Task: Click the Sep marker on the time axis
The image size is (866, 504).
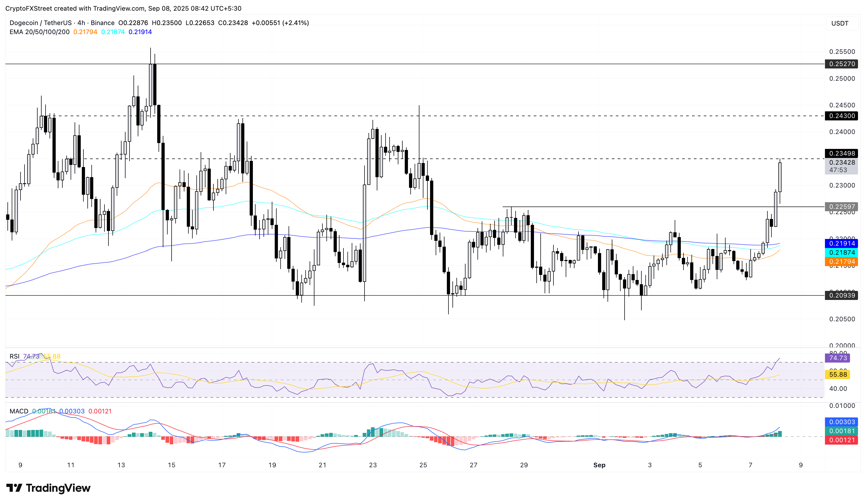Action: [x=599, y=465]
